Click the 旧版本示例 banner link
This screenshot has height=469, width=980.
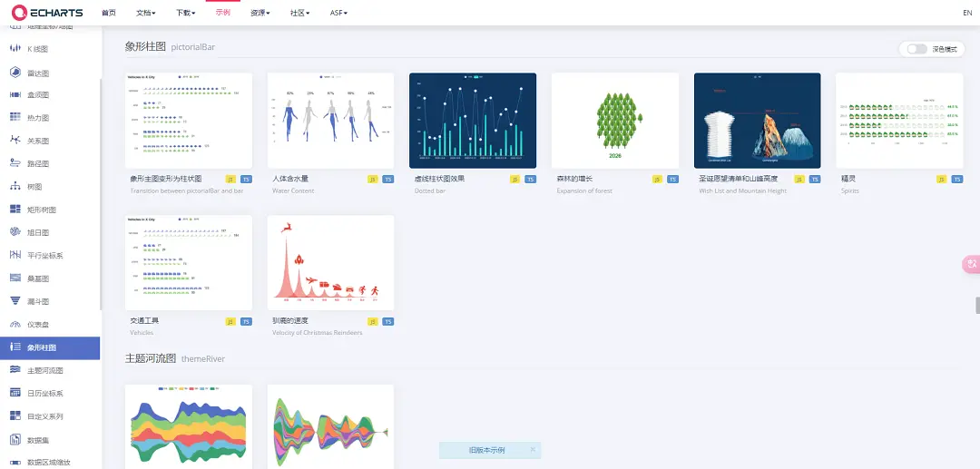tap(486, 450)
